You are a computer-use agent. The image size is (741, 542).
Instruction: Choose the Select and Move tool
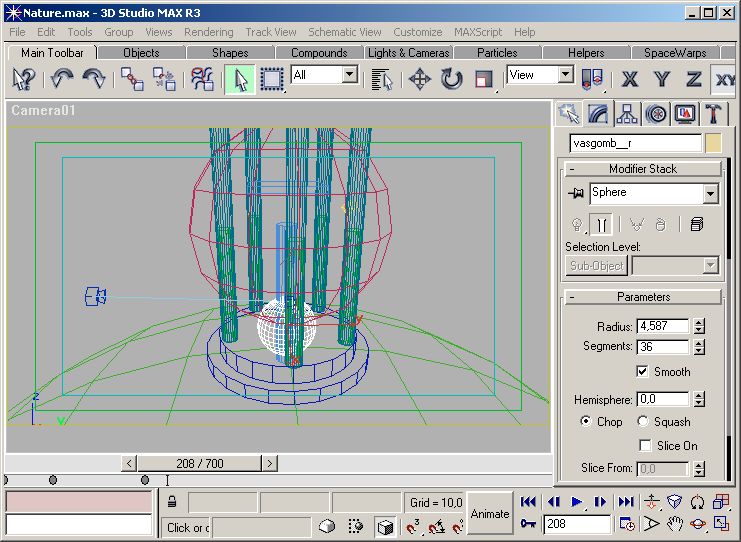click(x=420, y=78)
